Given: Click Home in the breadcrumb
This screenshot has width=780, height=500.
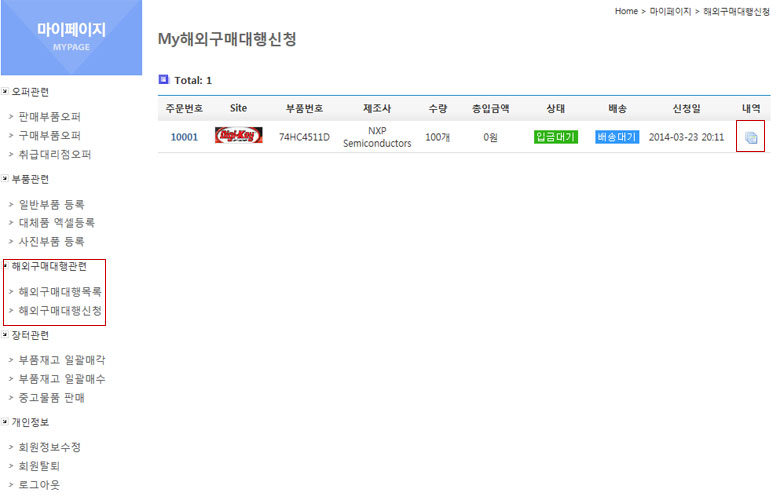Looking at the screenshot, I should (x=626, y=11).
